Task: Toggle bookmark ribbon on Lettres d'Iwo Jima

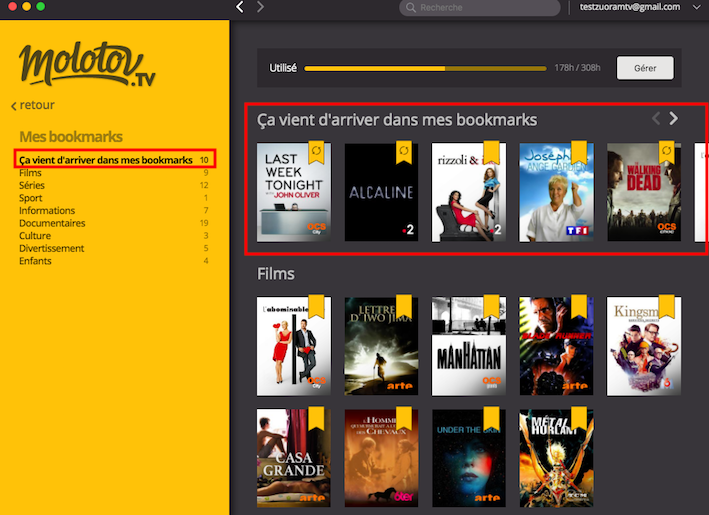Action: 404,307
